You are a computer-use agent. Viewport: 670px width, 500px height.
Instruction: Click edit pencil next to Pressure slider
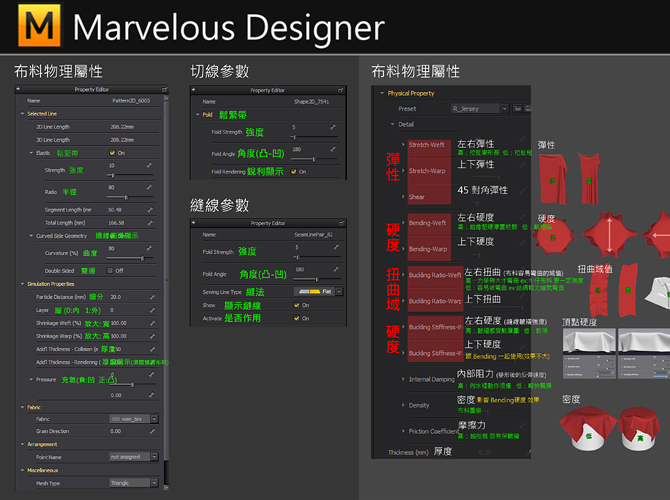(x=151, y=374)
